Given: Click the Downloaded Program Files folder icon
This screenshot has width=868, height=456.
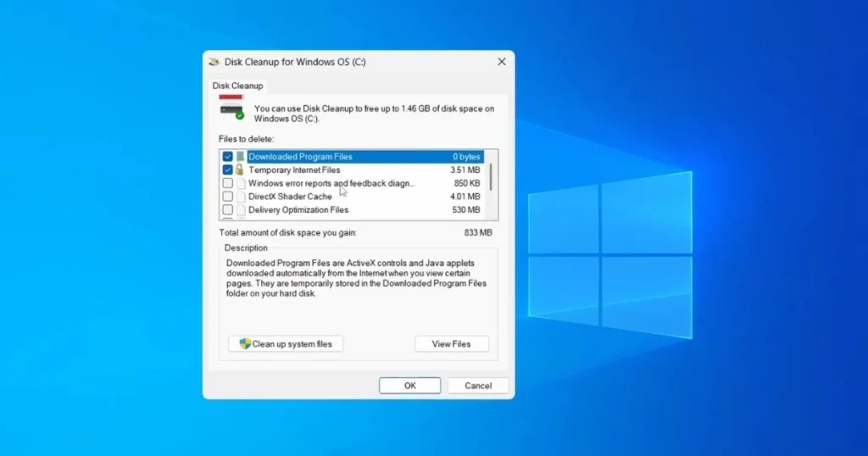Looking at the screenshot, I should point(240,157).
